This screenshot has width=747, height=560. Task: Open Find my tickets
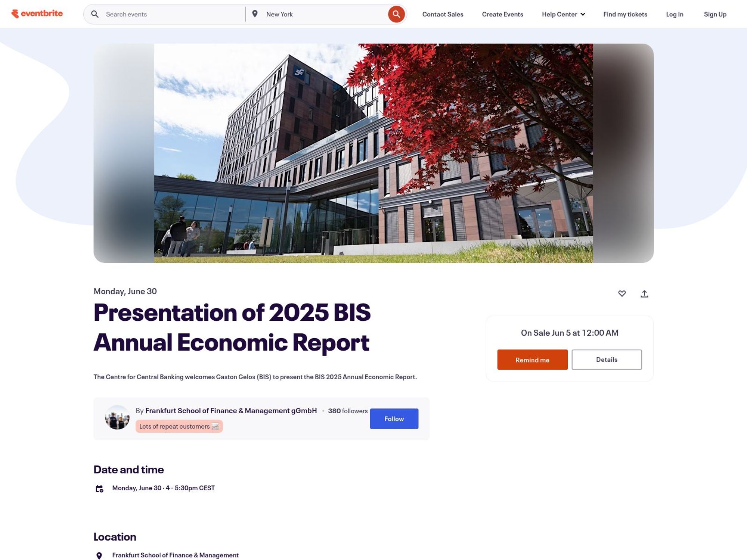(x=625, y=14)
